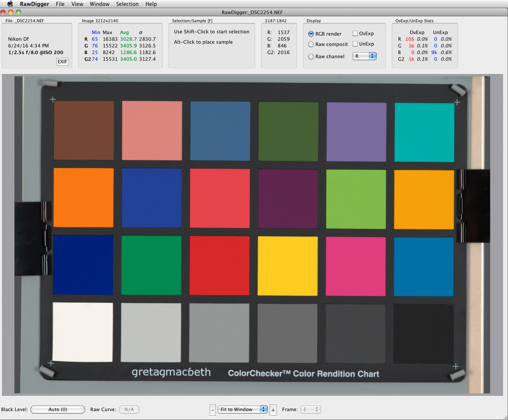
Task: Select the Raw channel radio option
Action: [x=311, y=57]
